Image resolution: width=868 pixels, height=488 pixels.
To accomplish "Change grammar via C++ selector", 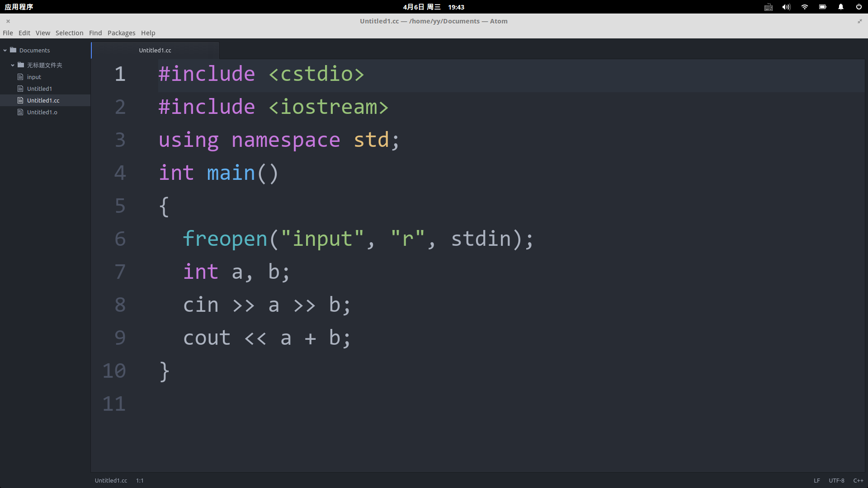I will 858,480.
